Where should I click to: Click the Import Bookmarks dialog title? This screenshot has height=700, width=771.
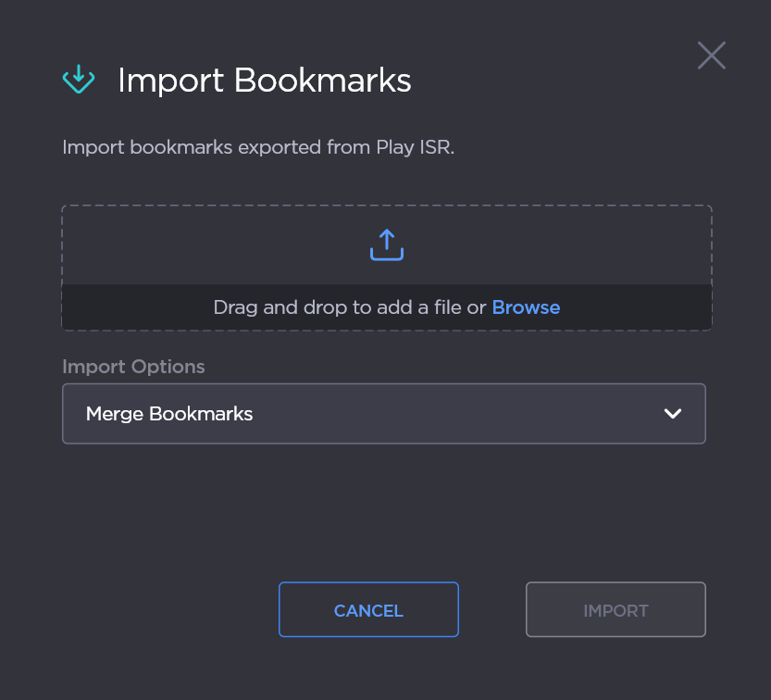coord(263,81)
